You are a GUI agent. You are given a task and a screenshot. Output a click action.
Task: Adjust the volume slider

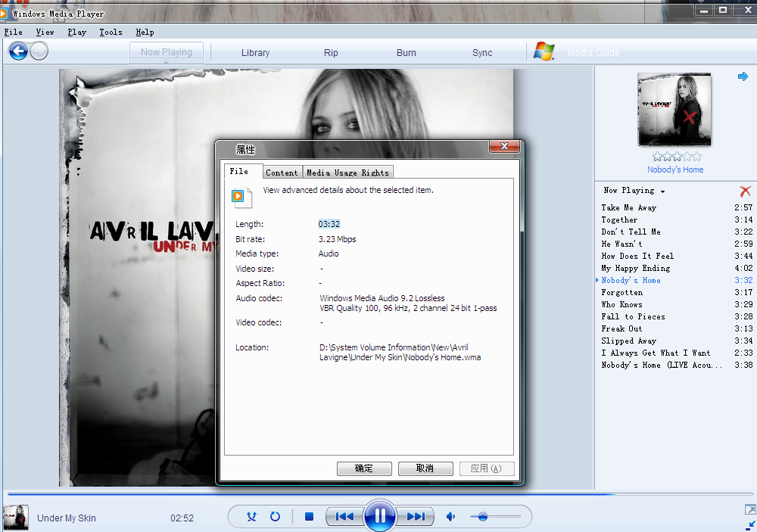(495, 517)
